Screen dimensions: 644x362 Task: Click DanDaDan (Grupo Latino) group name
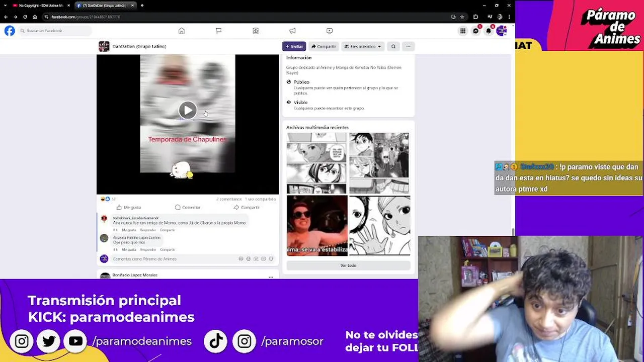coord(139,46)
